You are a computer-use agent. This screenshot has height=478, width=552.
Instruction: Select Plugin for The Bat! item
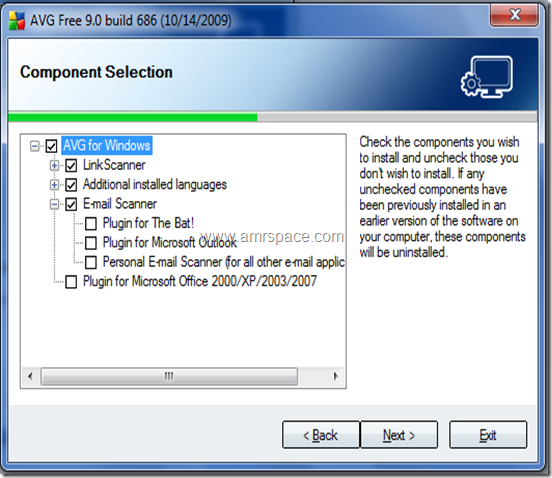point(148,223)
